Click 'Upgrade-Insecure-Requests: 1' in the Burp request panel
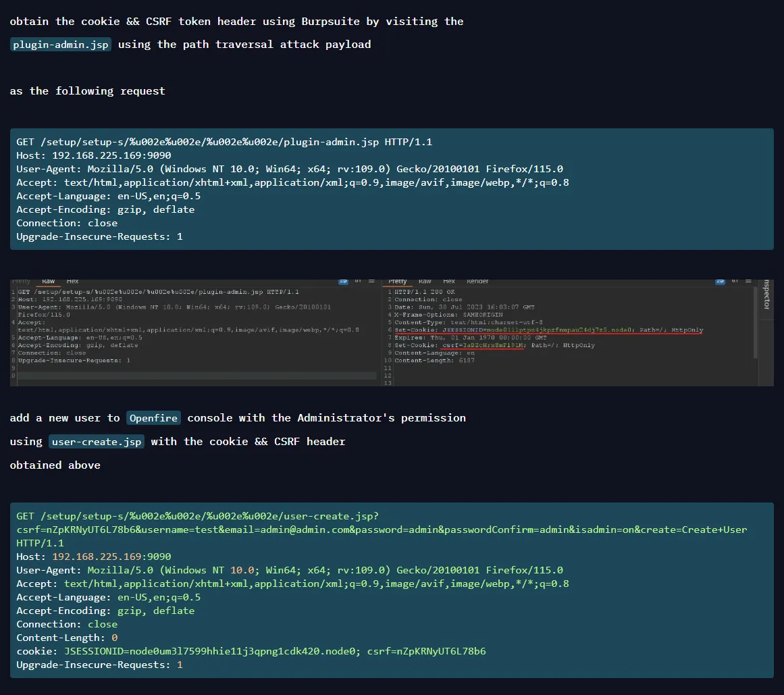Viewport: 784px width, 695px height. (x=74, y=360)
